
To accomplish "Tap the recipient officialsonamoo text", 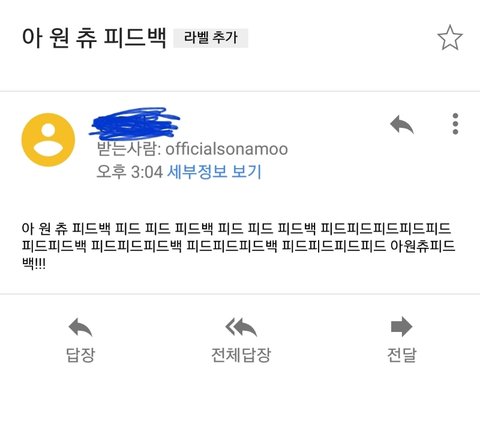I will tap(227, 149).
